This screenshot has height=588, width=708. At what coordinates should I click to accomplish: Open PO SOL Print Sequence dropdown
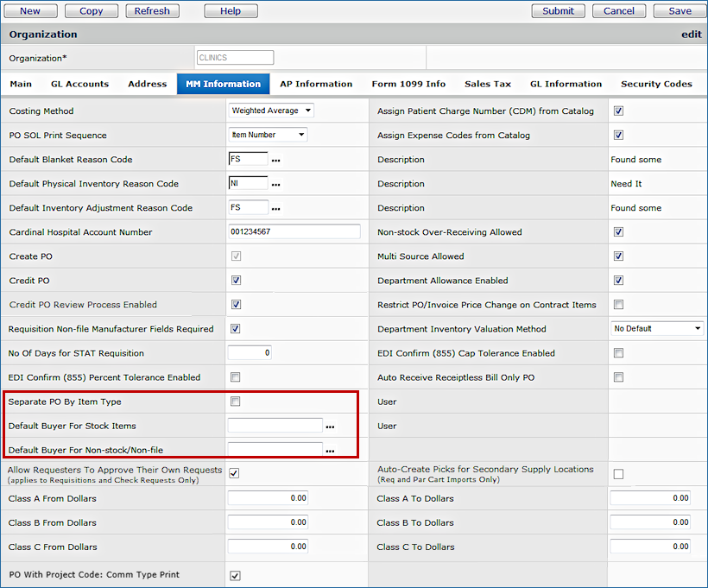(x=268, y=135)
